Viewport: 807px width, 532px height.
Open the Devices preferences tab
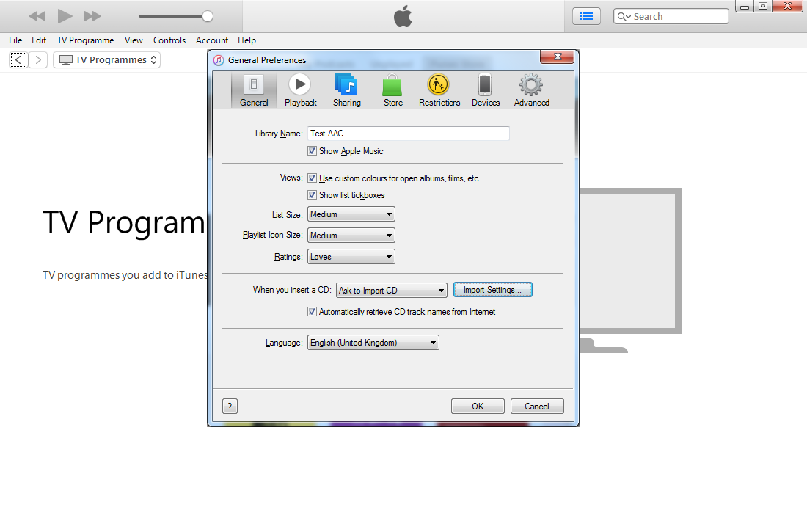click(486, 90)
